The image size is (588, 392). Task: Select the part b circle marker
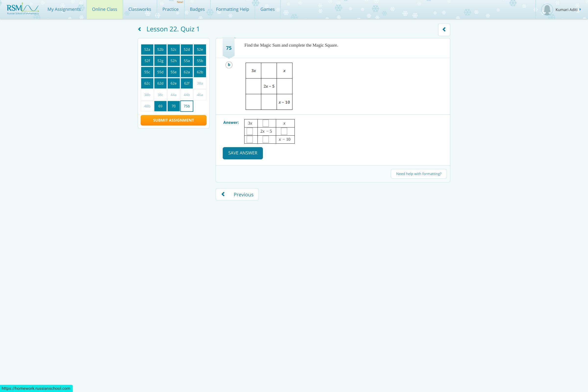click(229, 65)
